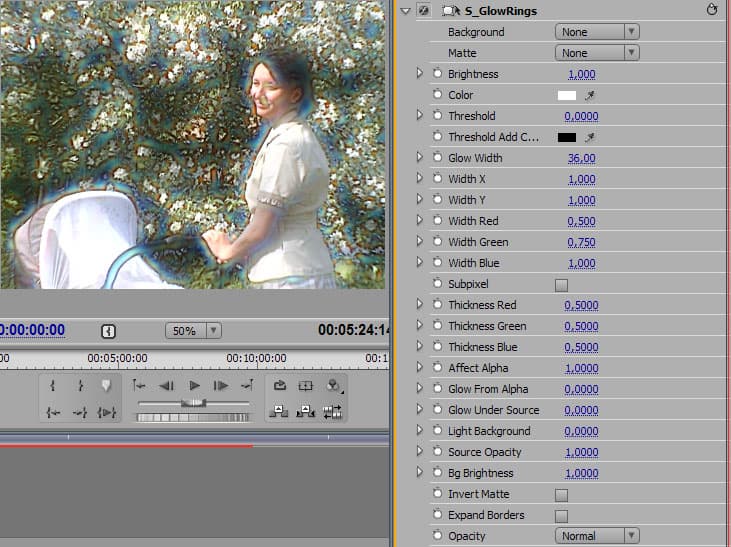This screenshot has width=731, height=547.
Task: Click the Threshold Add Color black swatch
Action: click(567, 137)
